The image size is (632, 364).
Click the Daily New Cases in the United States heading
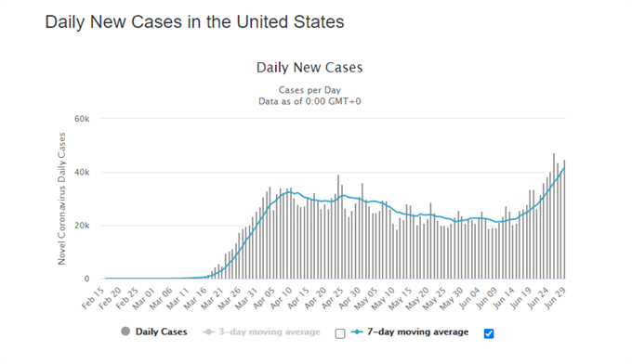coord(194,21)
